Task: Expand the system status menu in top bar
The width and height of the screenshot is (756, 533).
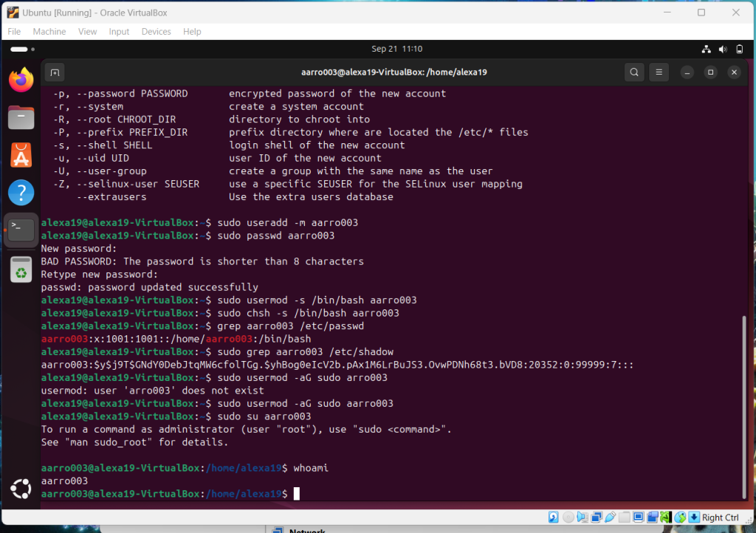Action: pyautogui.click(x=723, y=49)
